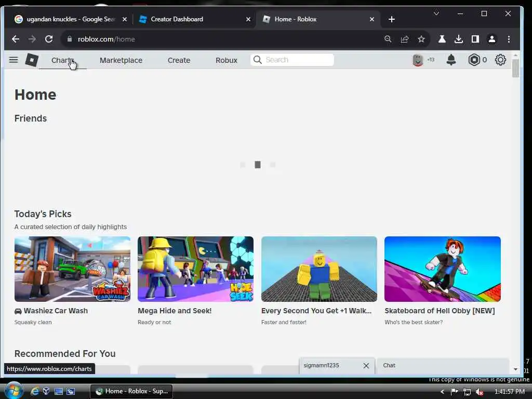Click the Washiez Car Wash title link
The width and height of the screenshot is (532, 399).
[56, 311]
